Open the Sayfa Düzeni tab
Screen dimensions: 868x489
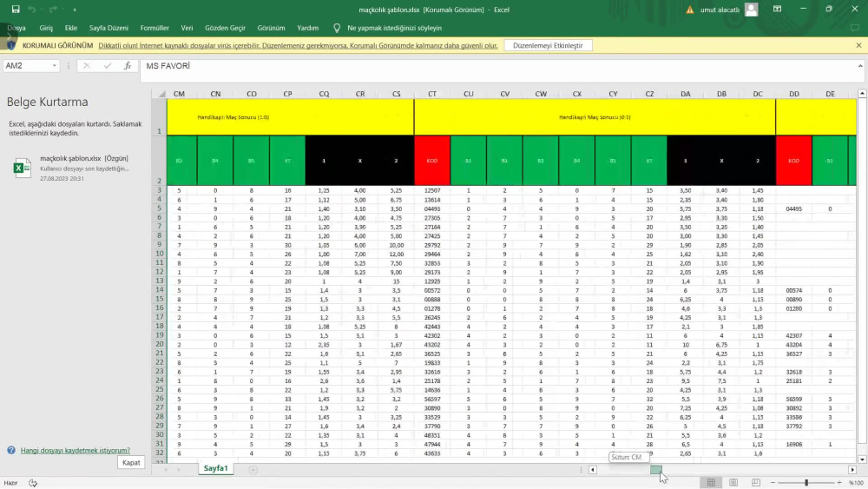point(108,28)
